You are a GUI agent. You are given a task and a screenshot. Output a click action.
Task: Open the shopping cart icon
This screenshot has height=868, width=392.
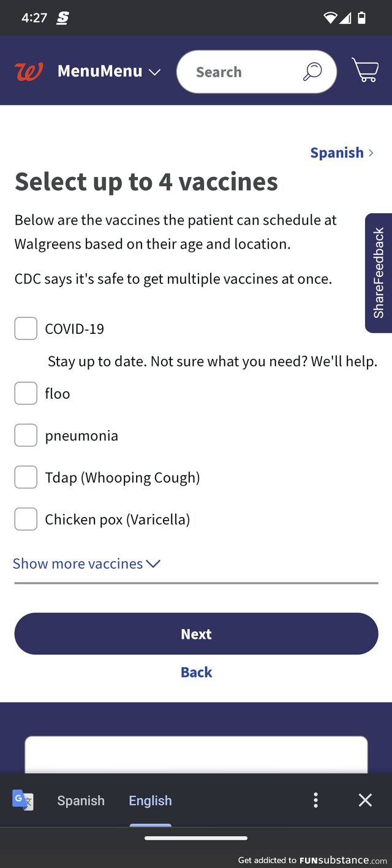[365, 70]
